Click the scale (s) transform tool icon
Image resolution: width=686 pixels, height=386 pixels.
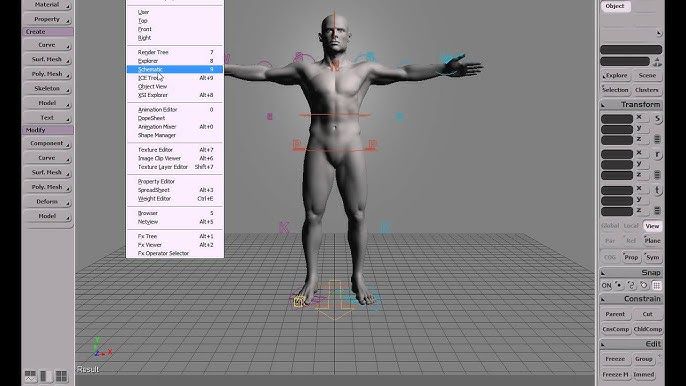pos(657,119)
